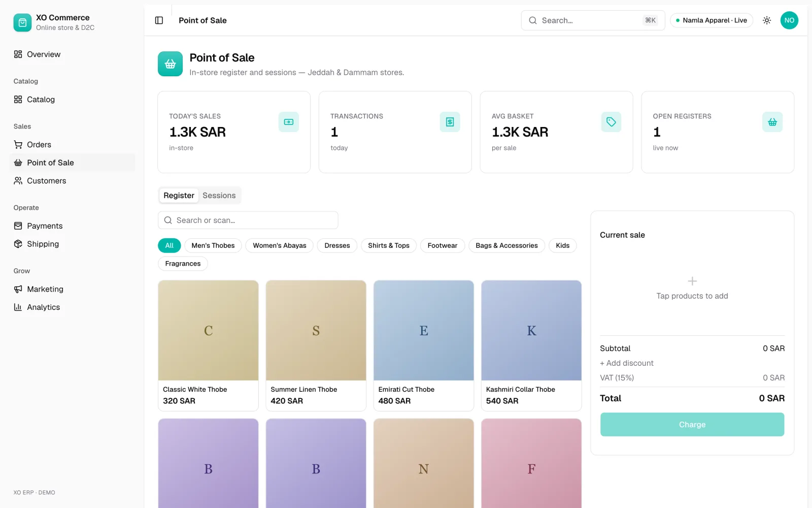Open the Customers page
This screenshot has height=508, width=812.
point(73,181)
